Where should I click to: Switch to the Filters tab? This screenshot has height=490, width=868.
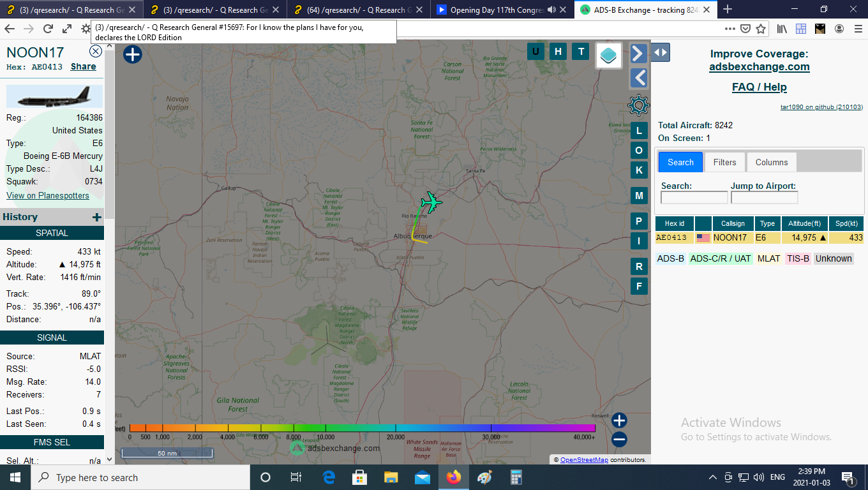[x=725, y=162]
